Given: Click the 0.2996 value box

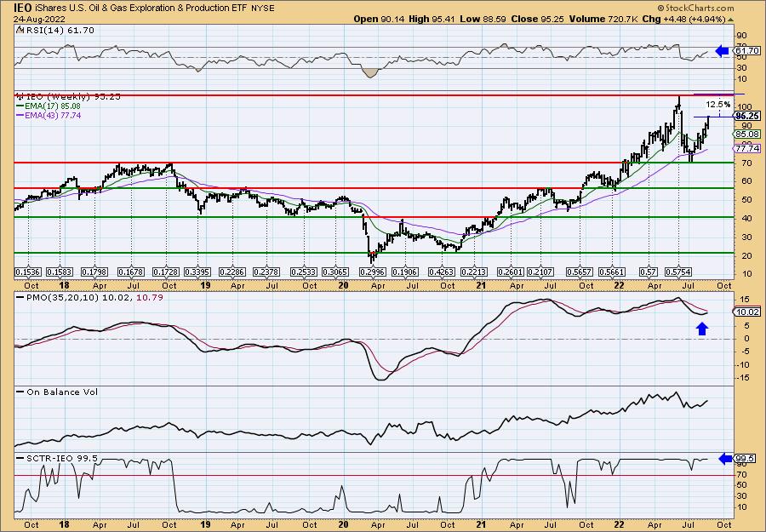Looking at the screenshot, I should click(x=372, y=272).
